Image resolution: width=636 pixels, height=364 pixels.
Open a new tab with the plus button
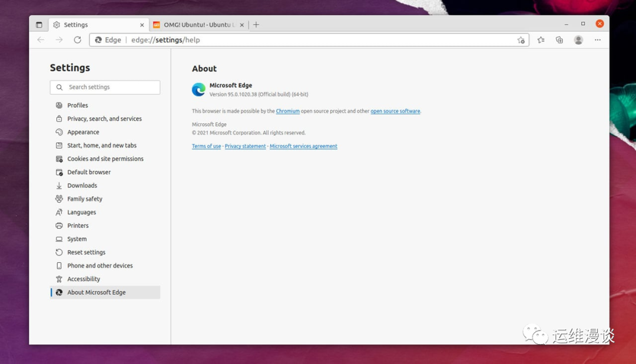pos(256,25)
